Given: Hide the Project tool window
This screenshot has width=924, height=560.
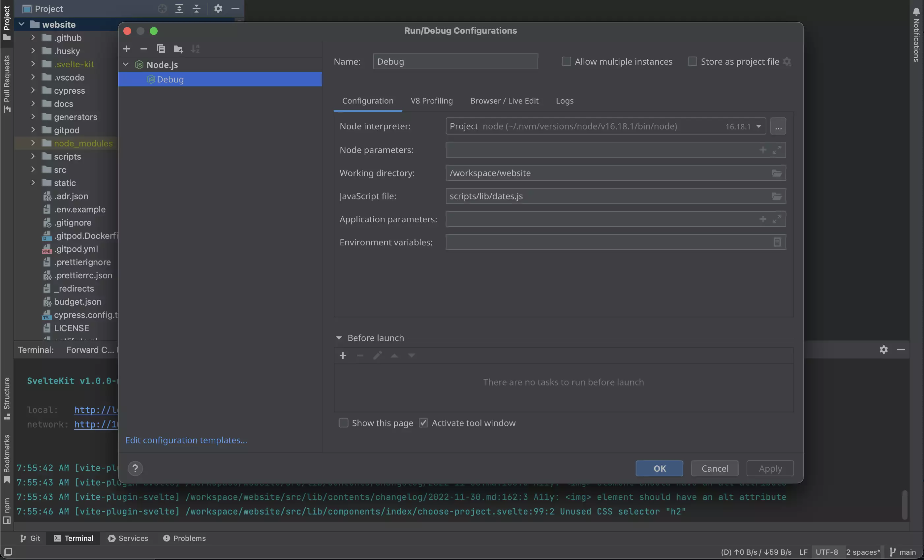Looking at the screenshot, I should [235, 9].
